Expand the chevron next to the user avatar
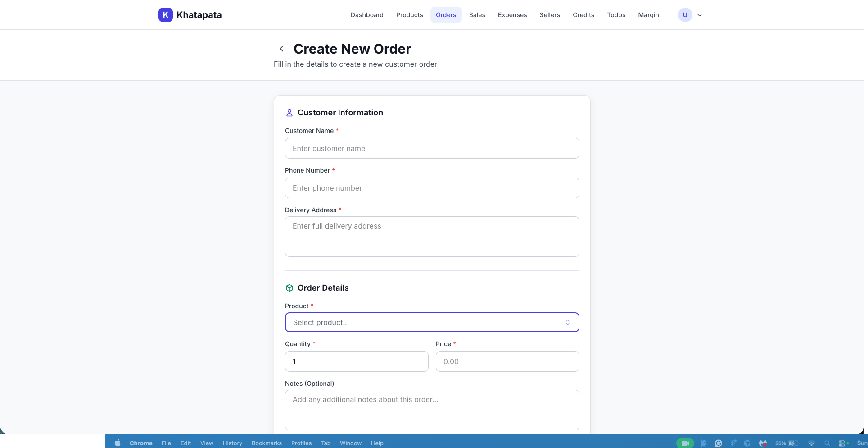 pos(700,14)
